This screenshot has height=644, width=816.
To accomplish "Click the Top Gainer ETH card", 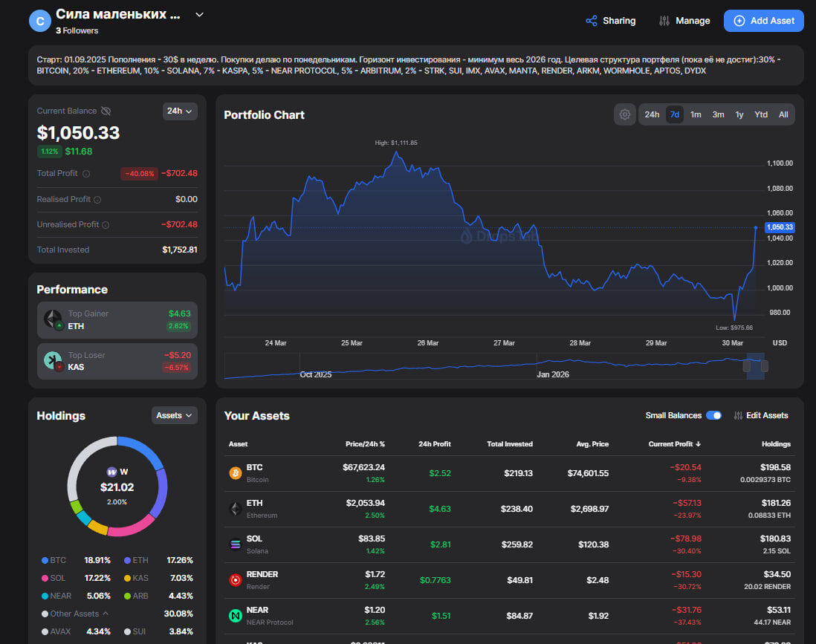I will pos(117,320).
